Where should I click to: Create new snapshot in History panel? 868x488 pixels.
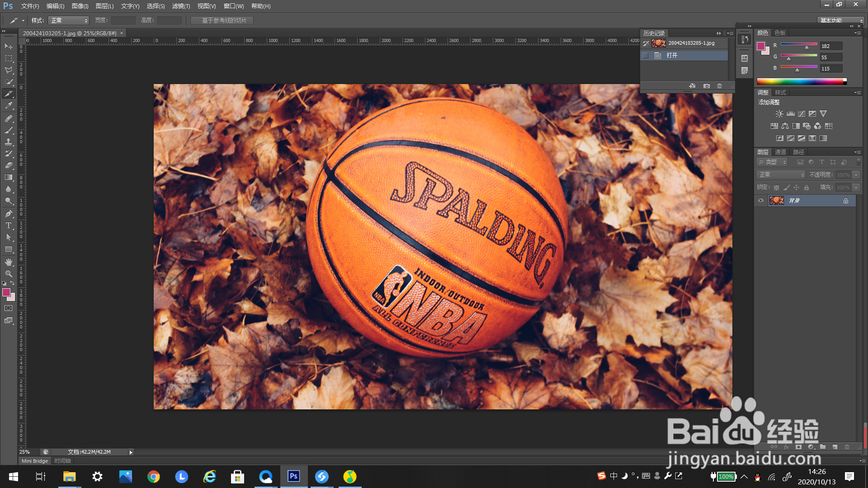707,86
